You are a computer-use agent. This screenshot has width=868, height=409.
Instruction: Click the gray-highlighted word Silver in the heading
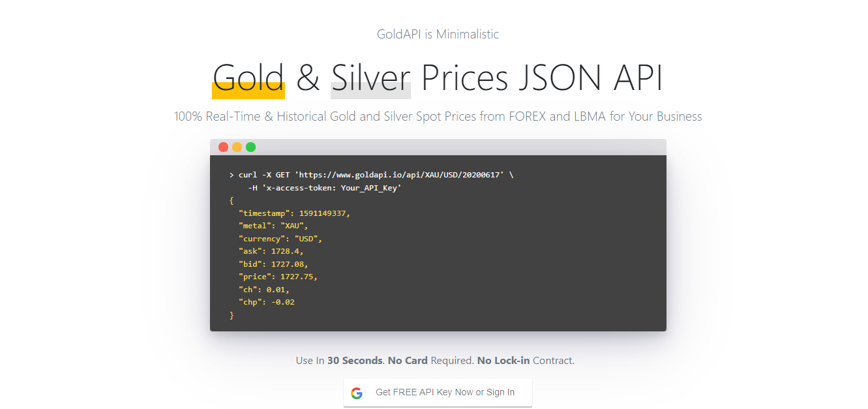coord(370,78)
